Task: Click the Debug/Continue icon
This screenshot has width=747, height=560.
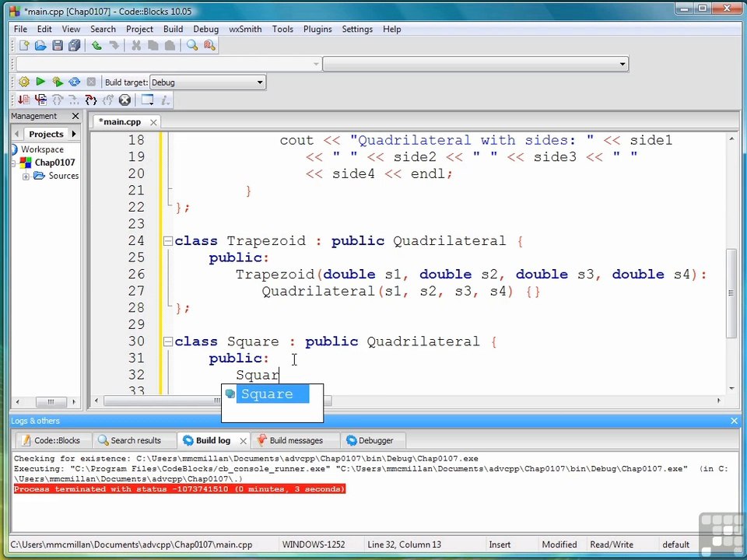Action: click(24, 100)
